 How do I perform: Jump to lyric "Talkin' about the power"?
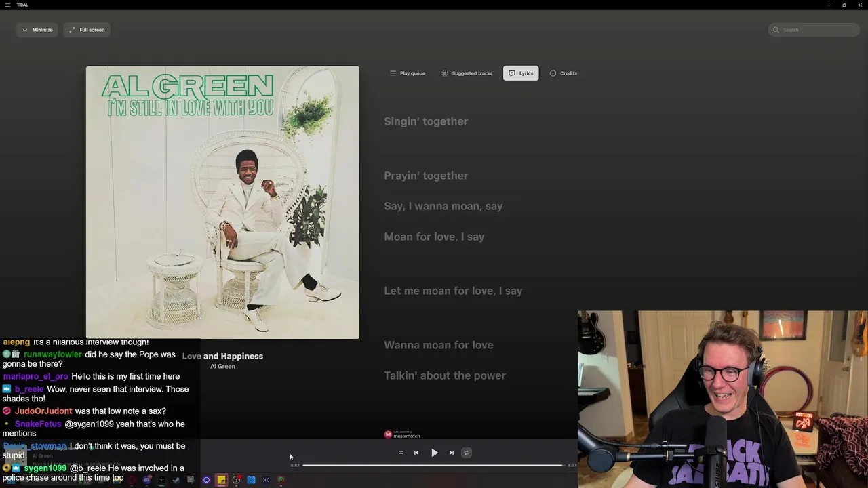(445, 375)
